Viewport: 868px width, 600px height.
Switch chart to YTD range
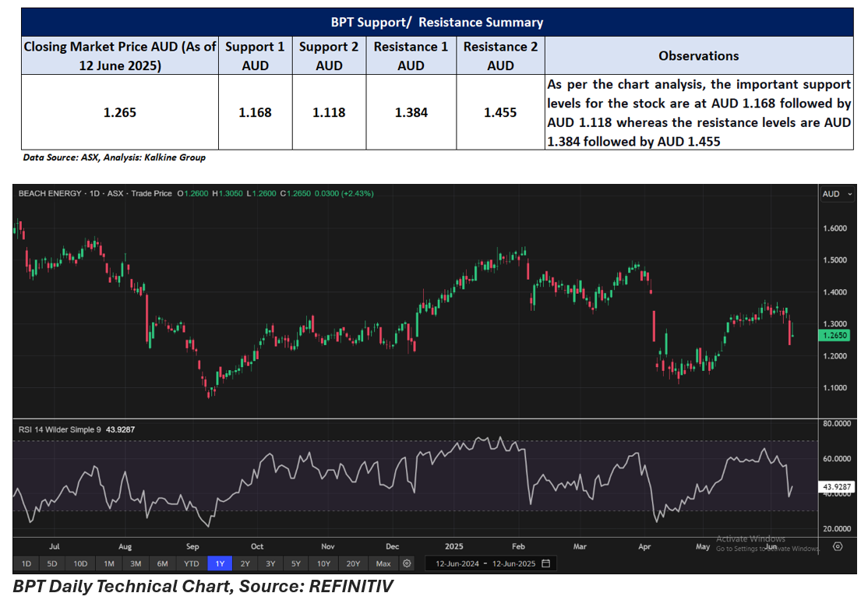pos(191,563)
